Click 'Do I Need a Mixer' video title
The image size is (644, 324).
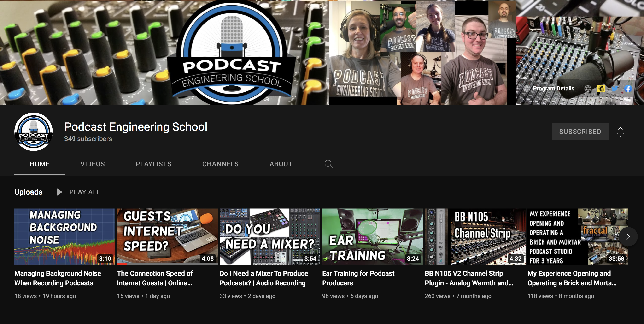point(263,278)
